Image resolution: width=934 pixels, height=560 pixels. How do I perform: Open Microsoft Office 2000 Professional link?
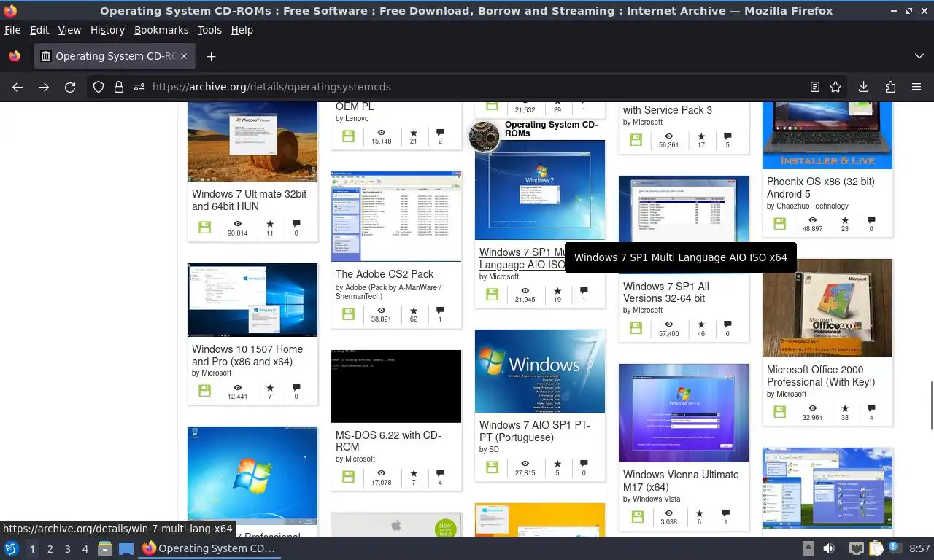(821, 376)
